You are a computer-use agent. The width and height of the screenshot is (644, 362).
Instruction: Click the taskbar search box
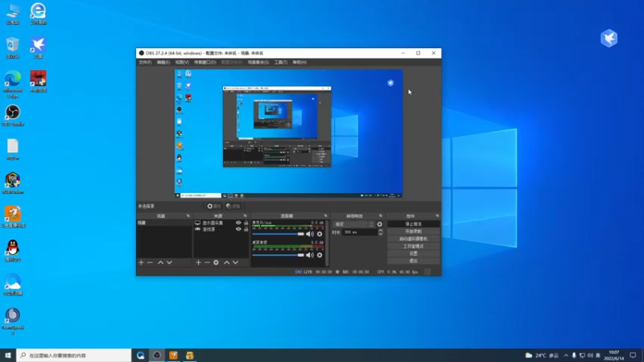[x=74, y=356]
